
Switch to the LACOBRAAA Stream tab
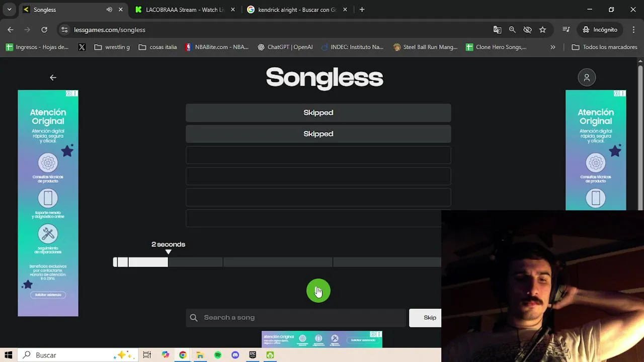coord(184,10)
